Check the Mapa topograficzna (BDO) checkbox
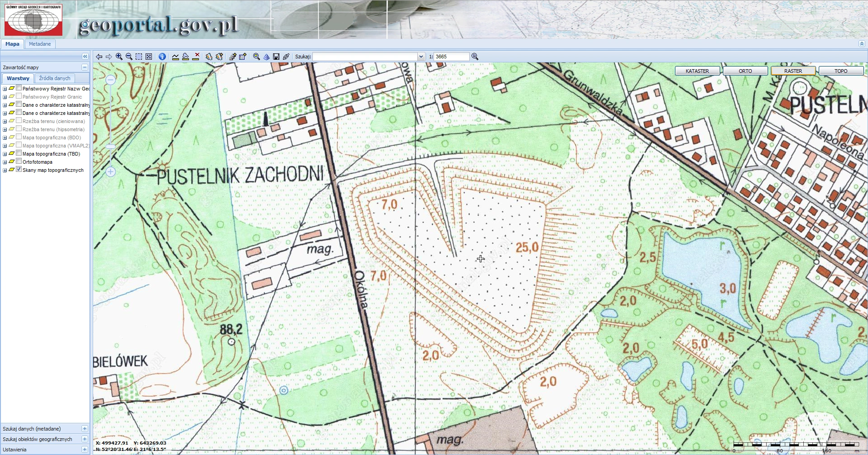The image size is (868, 455). (x=19, y=137)
